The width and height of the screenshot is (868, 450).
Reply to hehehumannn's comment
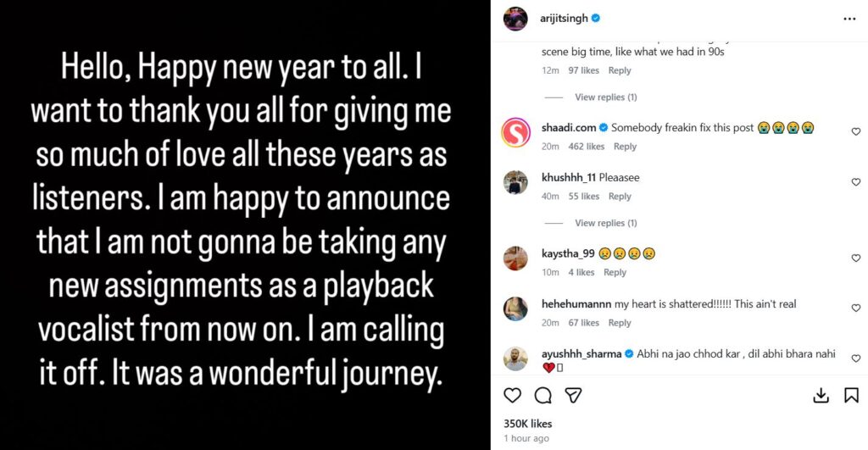click(620, 323)
